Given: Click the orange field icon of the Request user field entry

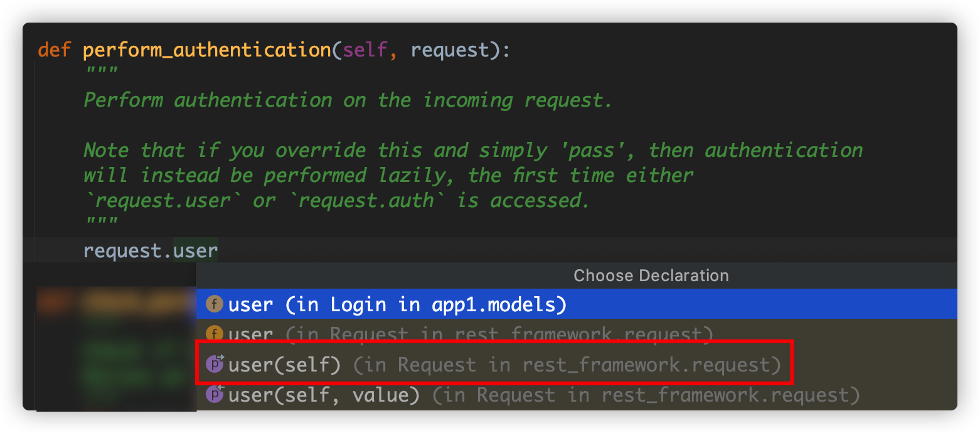Looking at the screenshot, I should 215,334.
